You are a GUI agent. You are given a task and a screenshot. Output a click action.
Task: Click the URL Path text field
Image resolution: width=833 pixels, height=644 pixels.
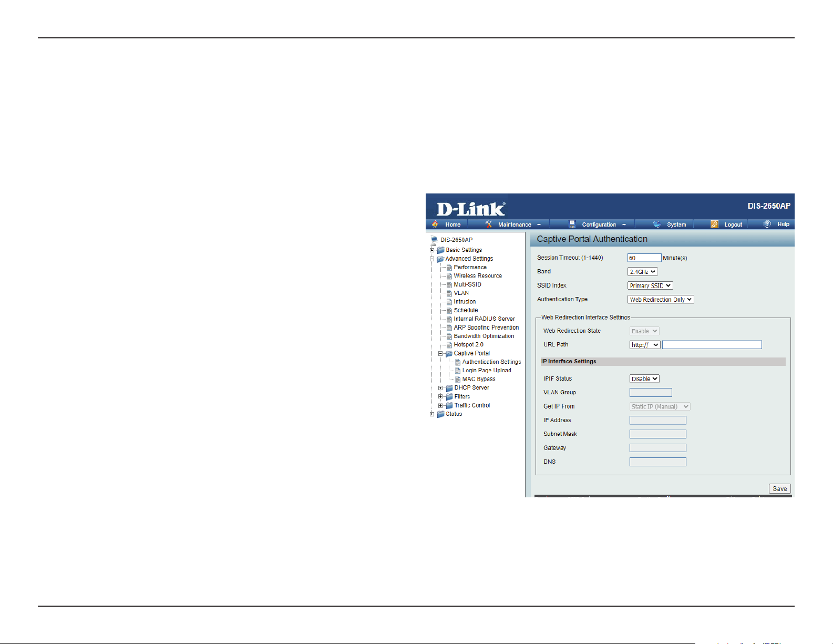point(712,345)
